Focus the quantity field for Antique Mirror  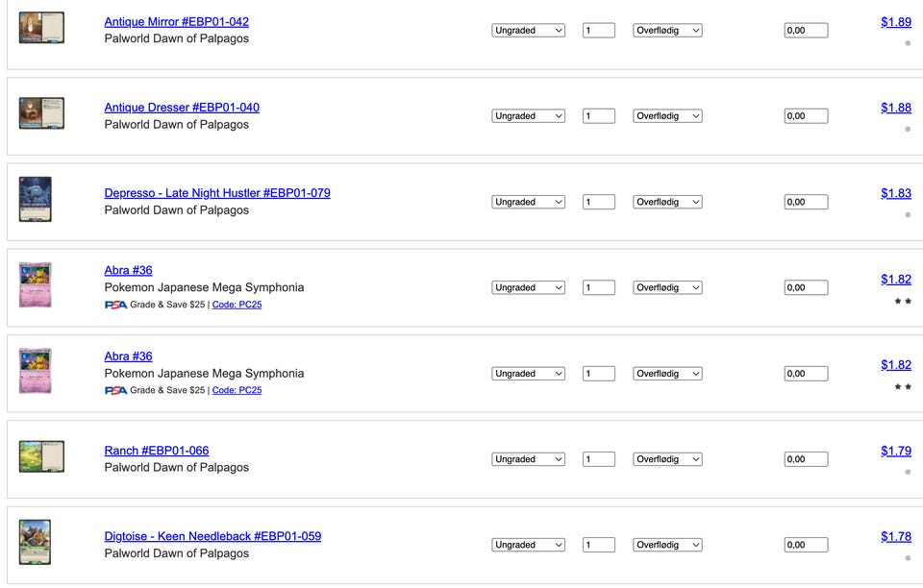pyautogui.click(x=599, y=30)
